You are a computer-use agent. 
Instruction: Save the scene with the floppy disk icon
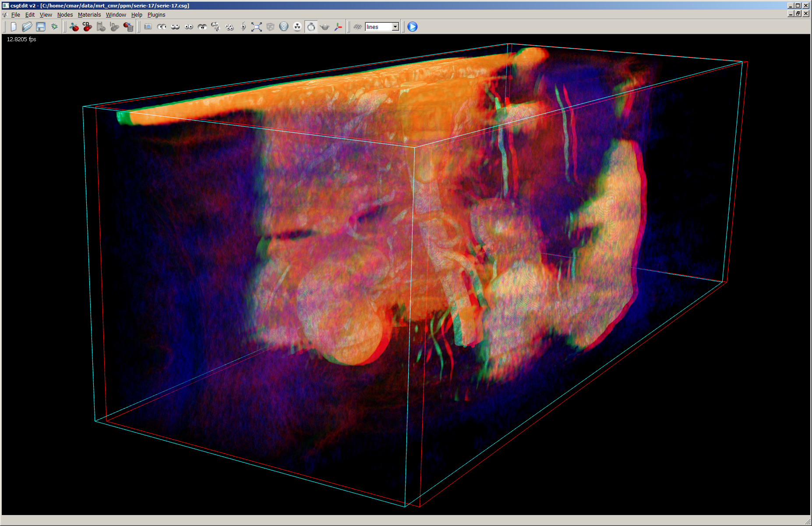point(41,27)
